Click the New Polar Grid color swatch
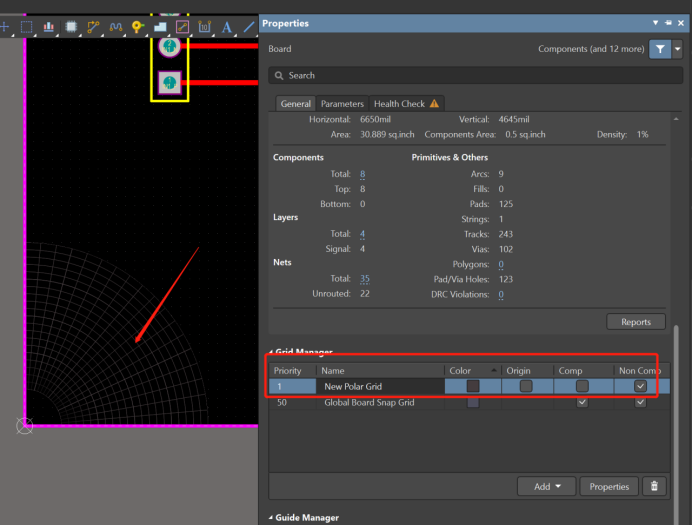 click(473, 386)
